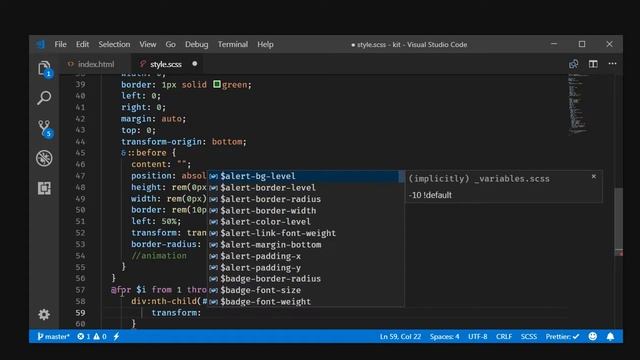Click the CRLF line ending indicator
Viewport: 640px width, 360px height.
pyautogui.click(x=504, y=336)
